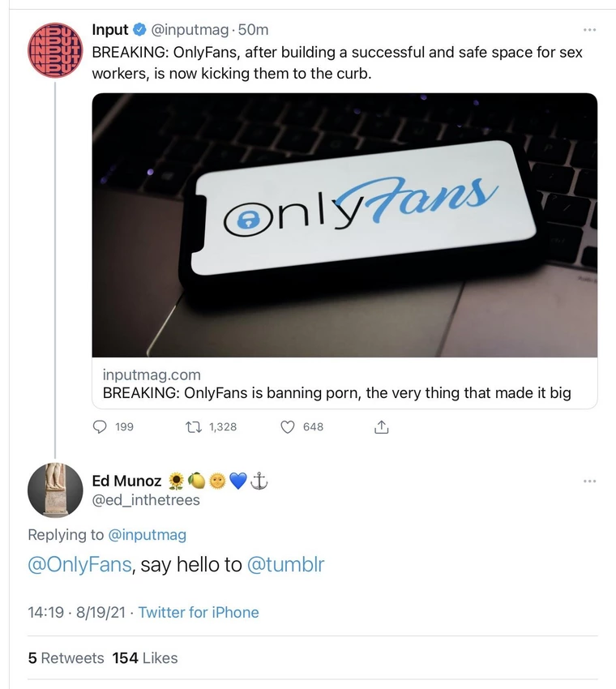This screenshot has height=689, width=616.
Task: Open more options menu on Ed Munoz's tweet
Action: (x=589, y=480)
